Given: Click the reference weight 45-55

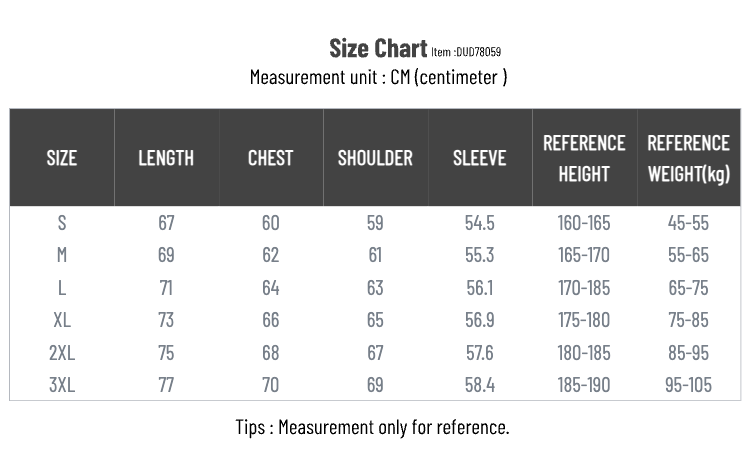Looking at the screenshot, I should [x=688, y=223].
